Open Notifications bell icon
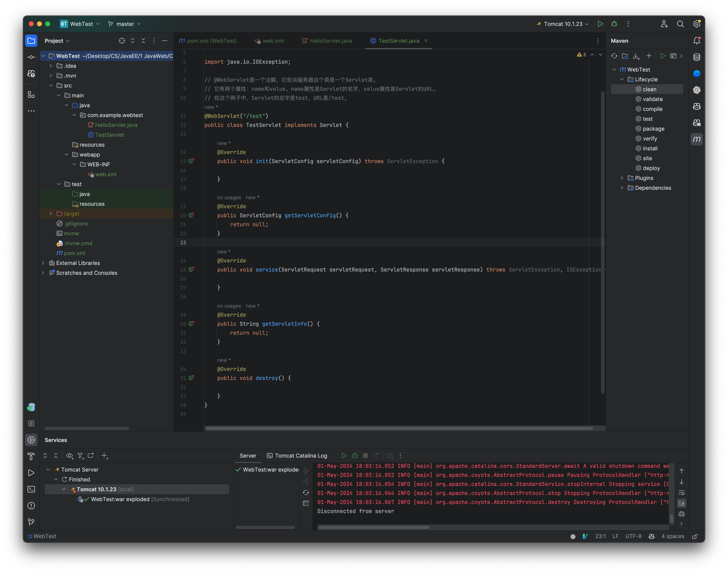 (697, 41)
